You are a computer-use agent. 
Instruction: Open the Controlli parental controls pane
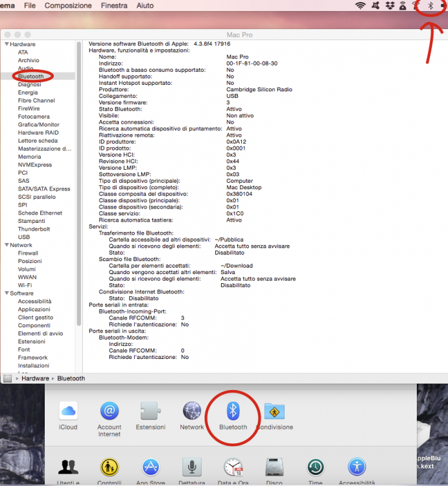[x=109, y=467]
